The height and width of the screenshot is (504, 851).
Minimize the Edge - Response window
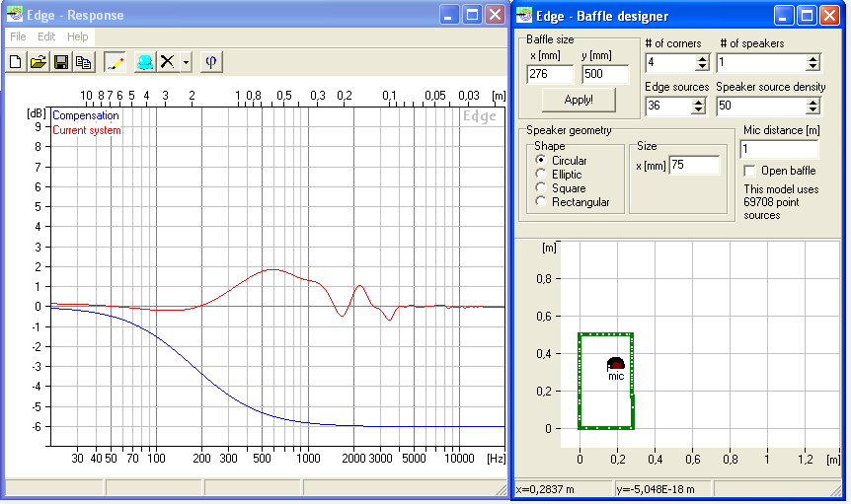point(448,15)
